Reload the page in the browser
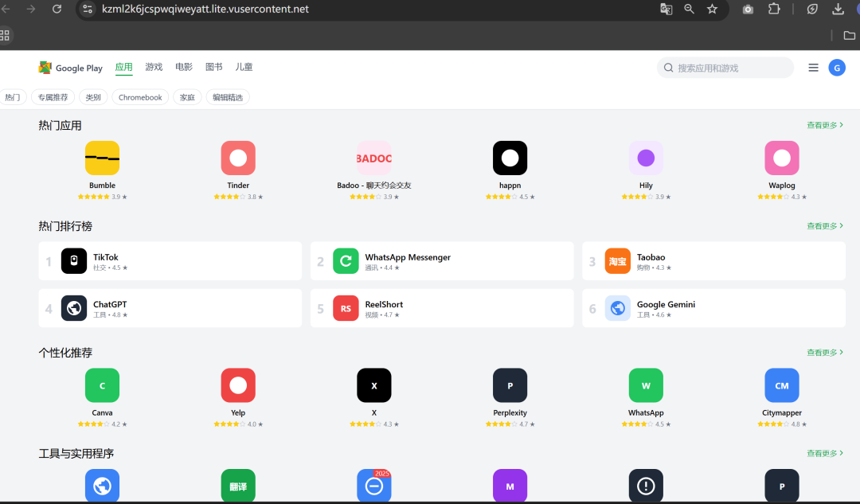 [57, 9]
